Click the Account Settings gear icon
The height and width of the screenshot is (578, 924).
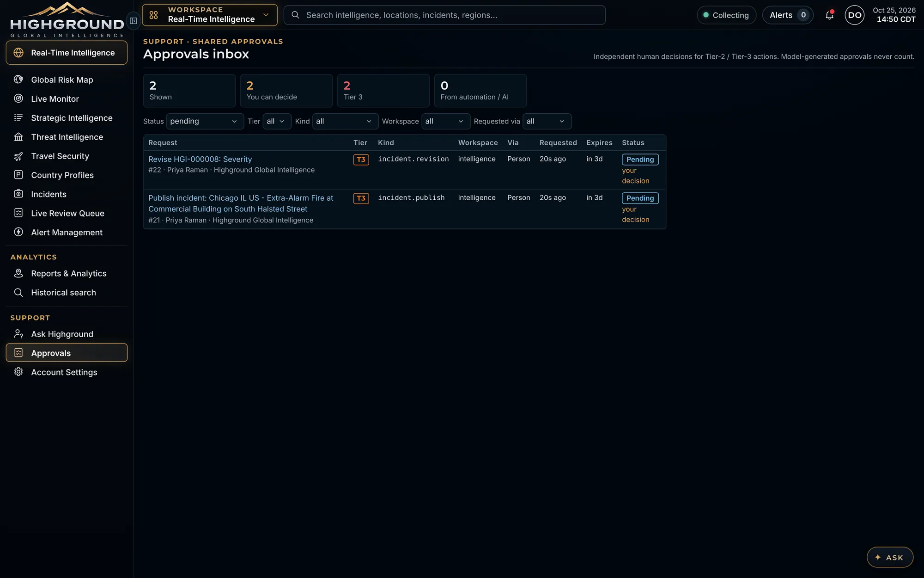click(x=18, y=372)
